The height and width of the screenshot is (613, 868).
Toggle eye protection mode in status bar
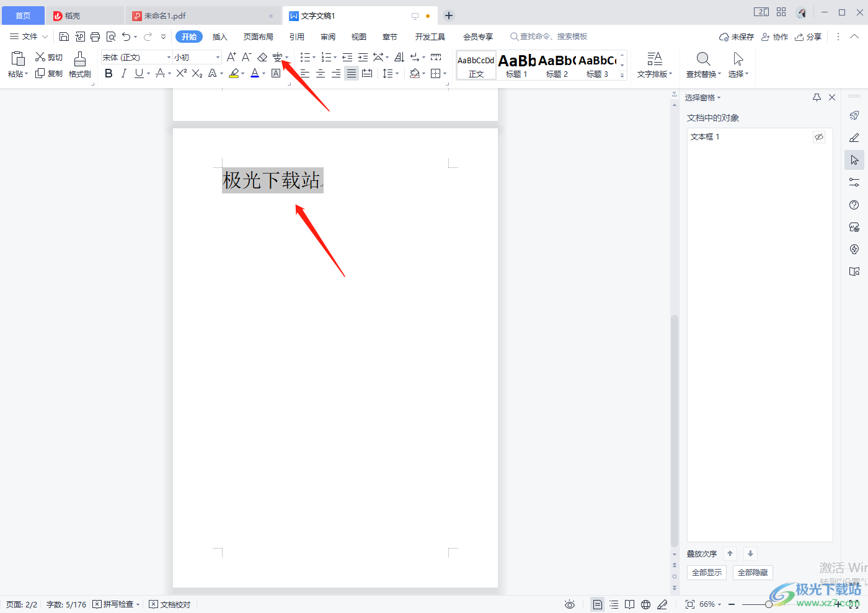[x=570, y=604]
